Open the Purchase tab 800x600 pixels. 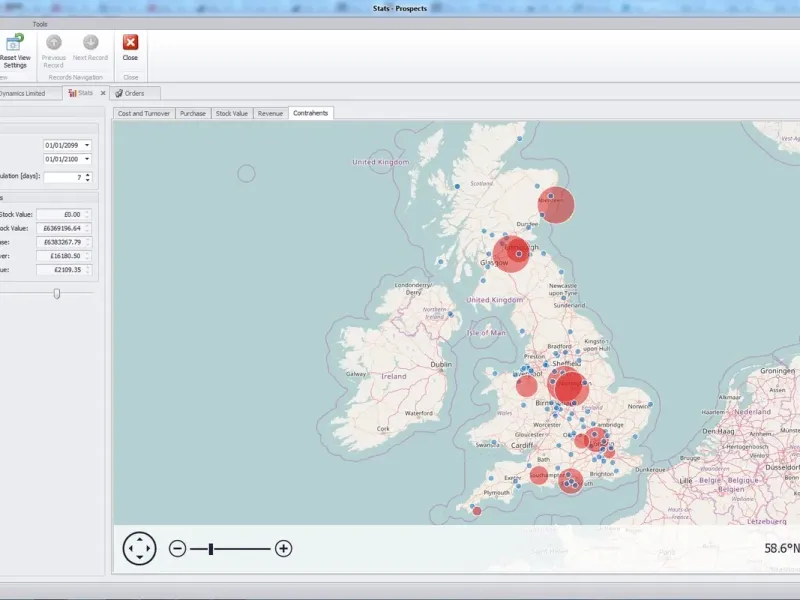[192, 113]
